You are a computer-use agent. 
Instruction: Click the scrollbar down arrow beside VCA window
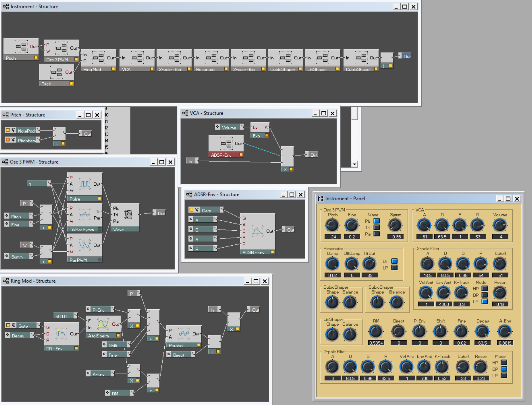click(x=354, y=164)
